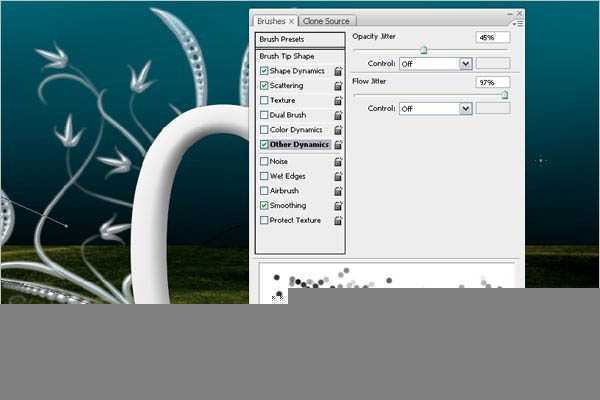Toggle lock icon for Shape Dynamics
This screenshot has height=400, width=600.
click(x=338, y=71)
